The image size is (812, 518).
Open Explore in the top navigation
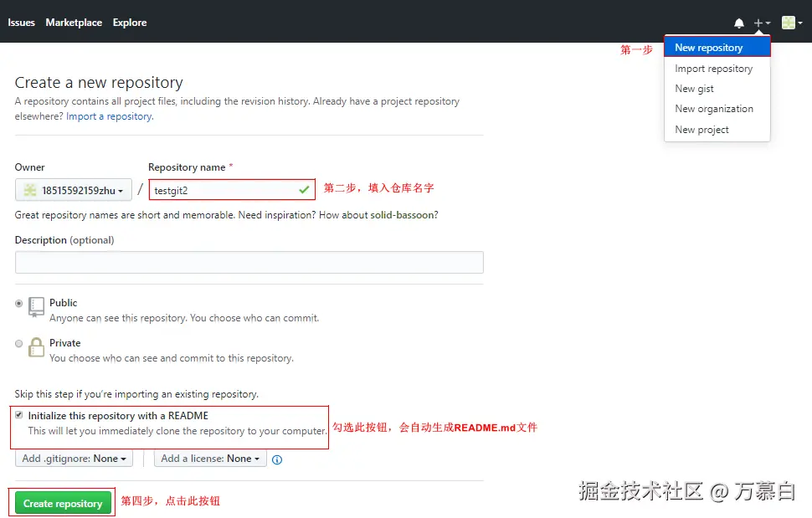(x=130, y=23)
